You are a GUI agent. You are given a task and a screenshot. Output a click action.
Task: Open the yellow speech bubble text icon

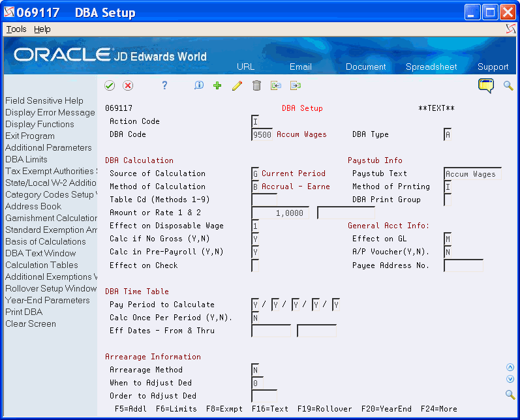pos(486,85)
